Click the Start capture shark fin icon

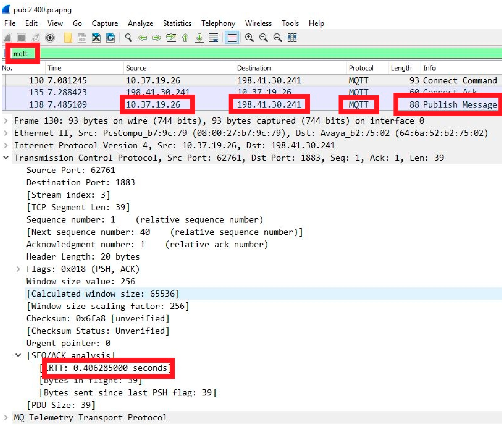coord(7,38)
